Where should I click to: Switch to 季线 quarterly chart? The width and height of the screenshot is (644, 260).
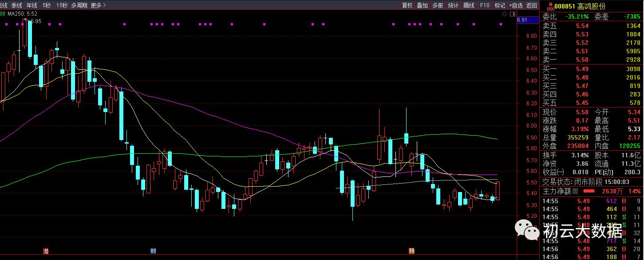tap(17, 5)
